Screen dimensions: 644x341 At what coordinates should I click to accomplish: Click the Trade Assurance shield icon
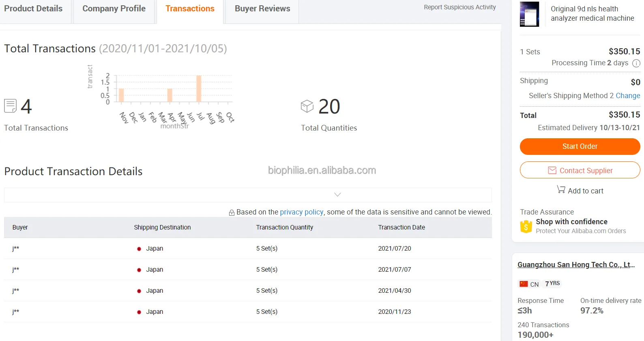tap(526, 226)
